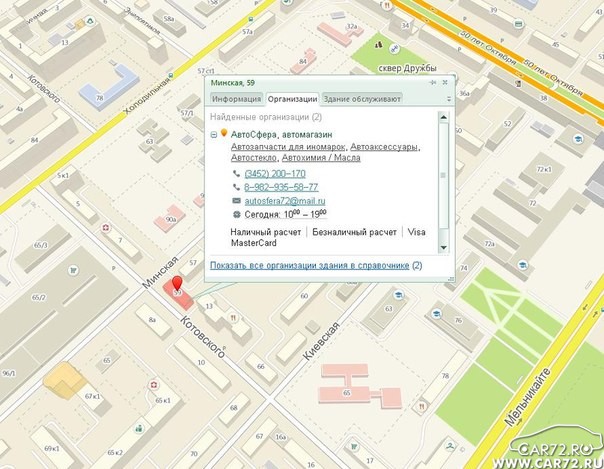The image size is (604, 469).
Task: Click the monument icon in сквер Дружбы
Action: click(x=379, y=45)
